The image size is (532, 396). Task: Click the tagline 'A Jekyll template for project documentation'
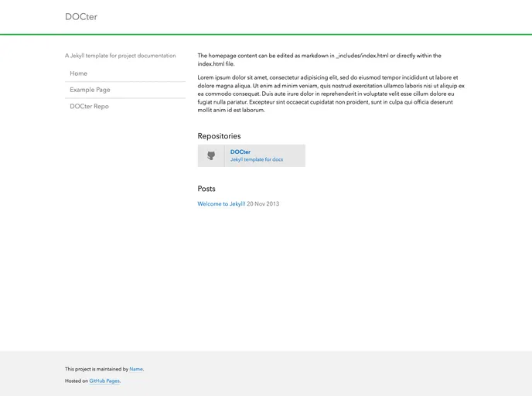(121, 56)
